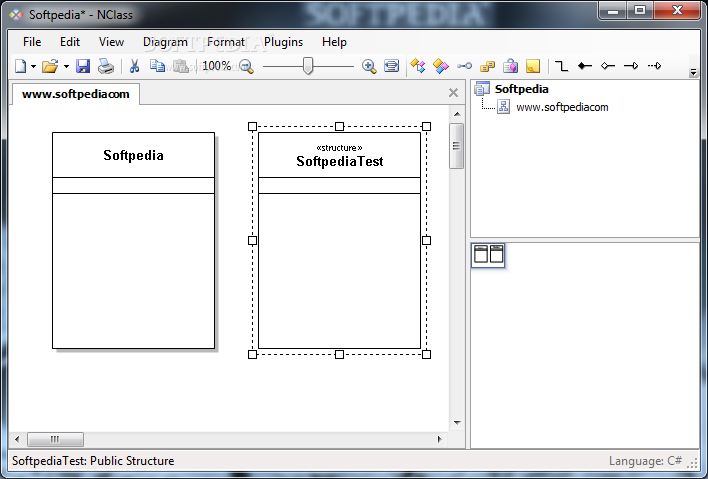Viewport: 708px width, 479px height.
Task: Click the Open folder icon
Action: tap(50, 66)
